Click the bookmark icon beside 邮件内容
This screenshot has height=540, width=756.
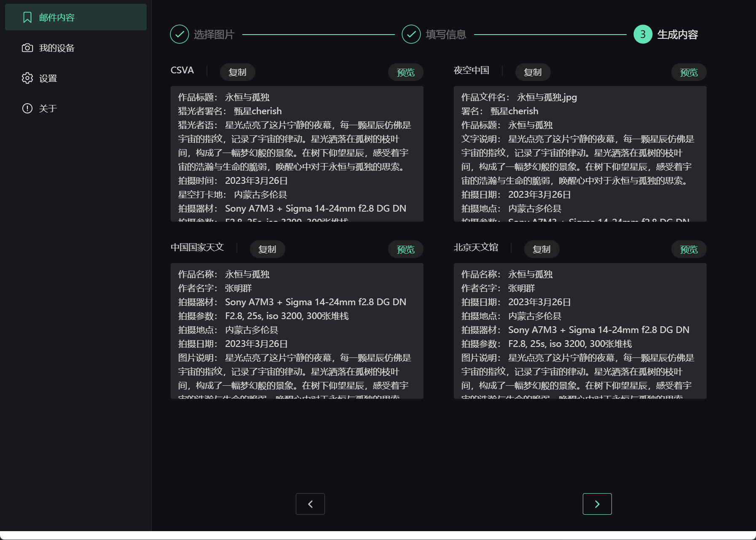click(27, 17)
